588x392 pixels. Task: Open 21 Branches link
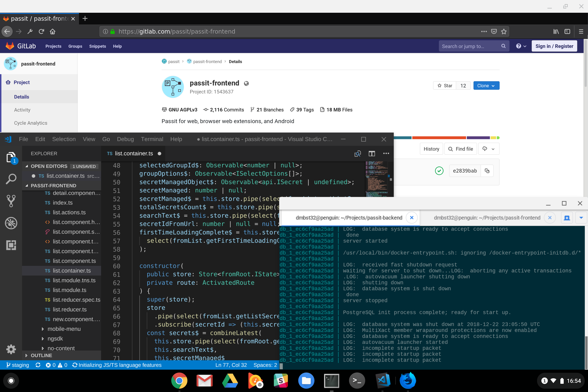267,110
